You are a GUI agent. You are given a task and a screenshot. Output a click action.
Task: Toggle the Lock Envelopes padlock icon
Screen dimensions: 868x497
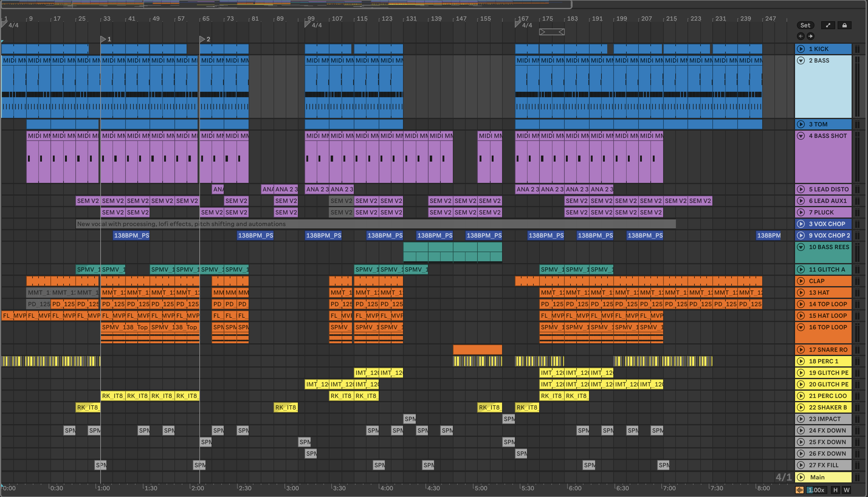[844, 25]
